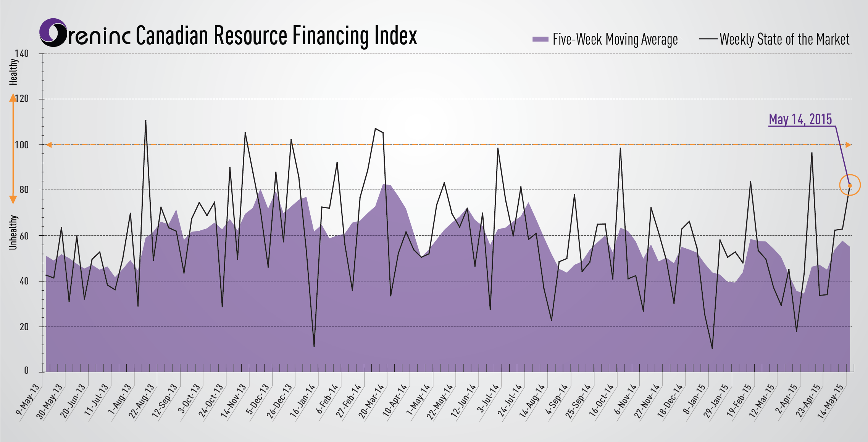868x442 pixels.
Task: Click the 11-Jul-13 date label
Action: pyautogui.click(x=96, y=400)
